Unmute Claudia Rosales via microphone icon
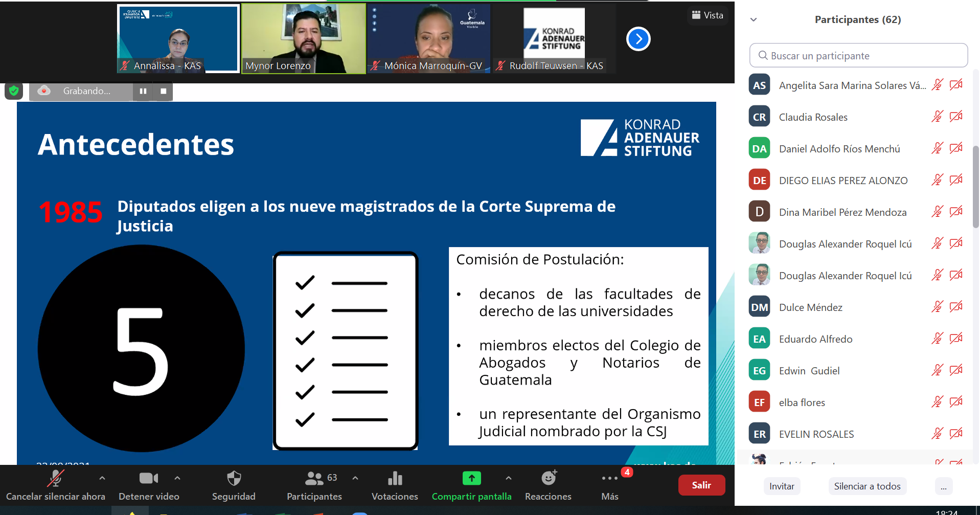The width and height of the screenshot is (980, 515). click(x=937, y=117)
